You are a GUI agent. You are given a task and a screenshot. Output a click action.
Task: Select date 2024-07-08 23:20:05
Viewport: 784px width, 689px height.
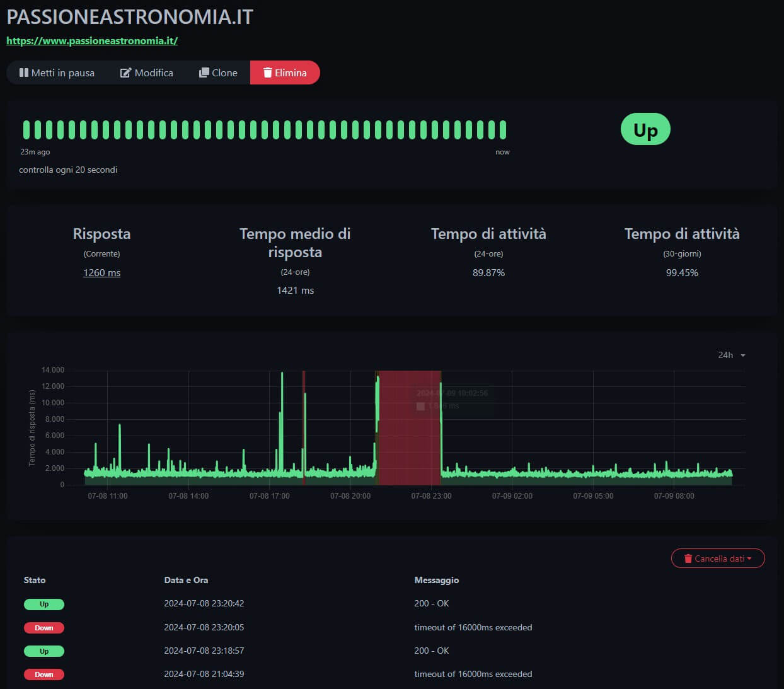204,627
